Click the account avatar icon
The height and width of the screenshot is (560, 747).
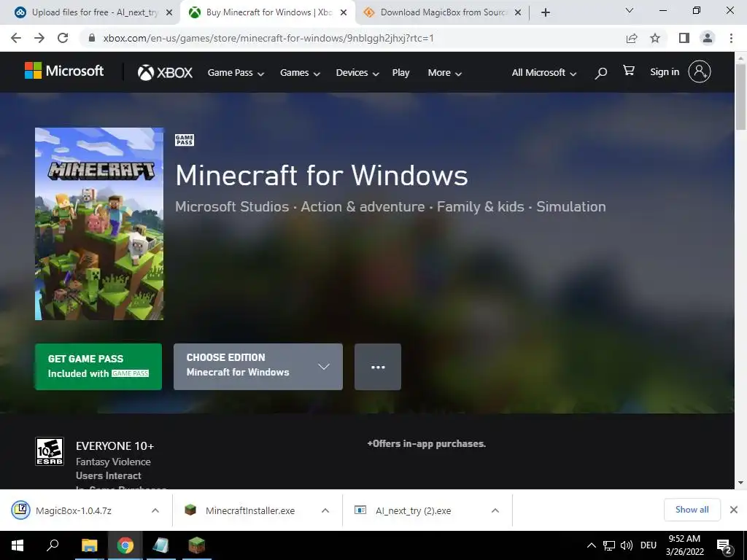coord(700,72)
